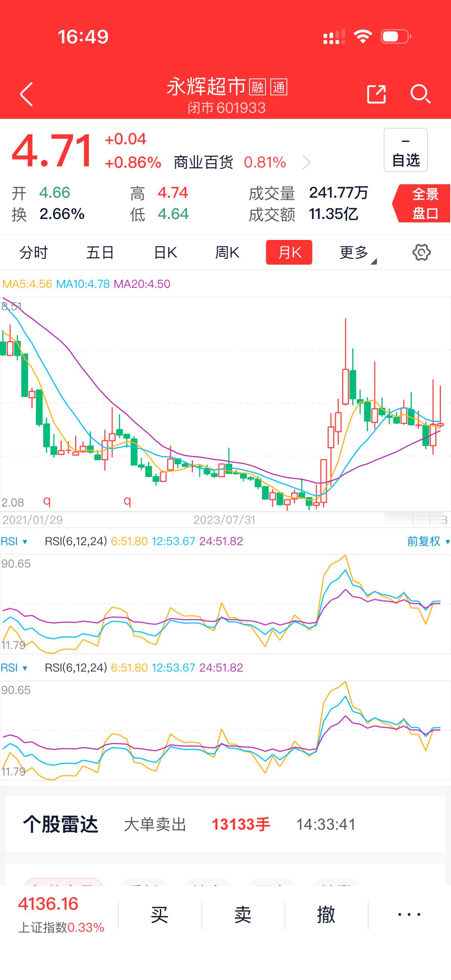
Task: Open chart settings gear icon
Action: [x=421, y=252]
